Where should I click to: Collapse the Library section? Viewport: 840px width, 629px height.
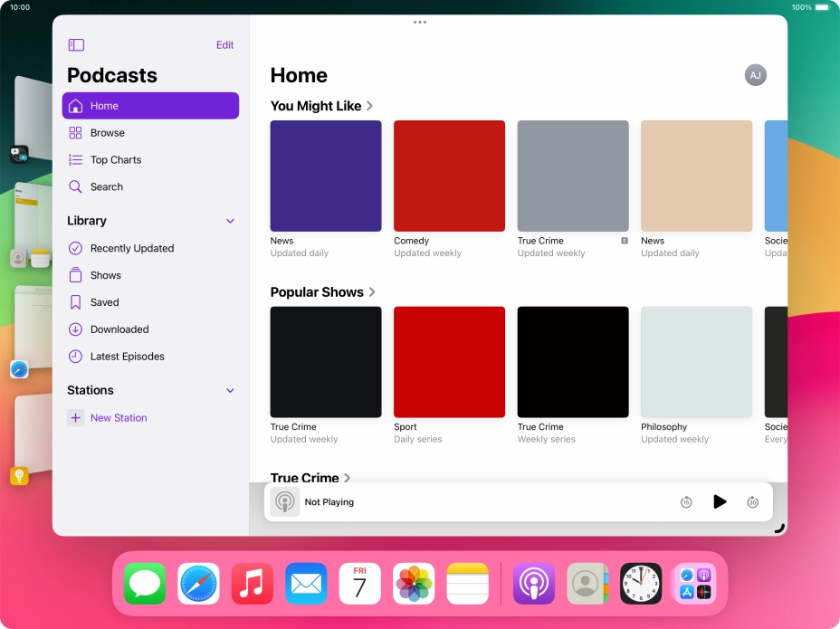point(231,221)
